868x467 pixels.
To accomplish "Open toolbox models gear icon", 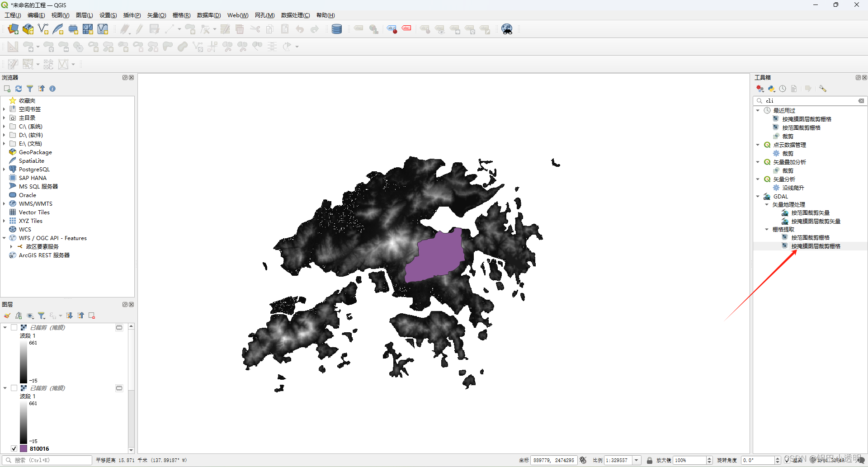I will [760, 89].
